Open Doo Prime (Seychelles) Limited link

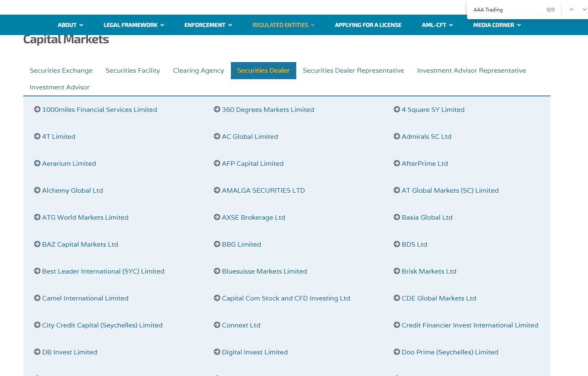(450, 352)
